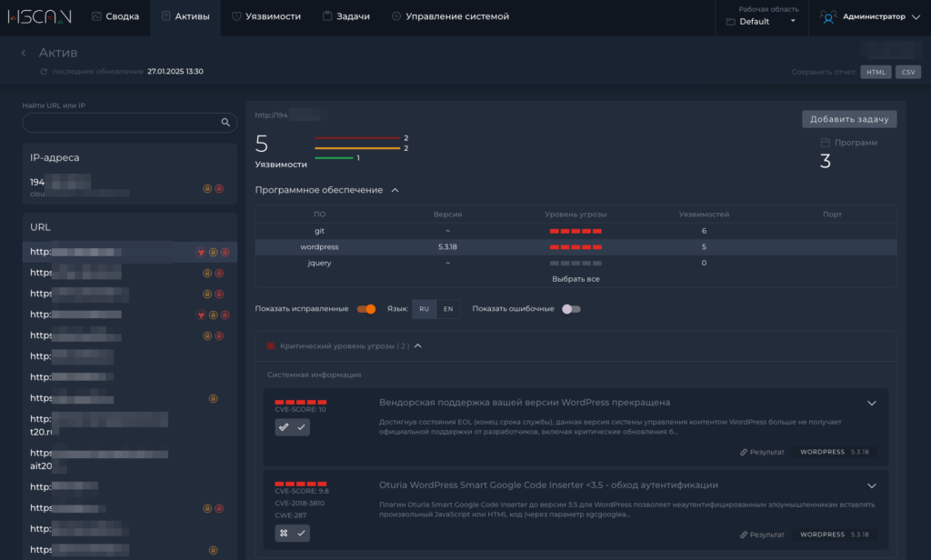Expand the Oturia WordPress Smart Google Code Inserter card

click(872, 485)
